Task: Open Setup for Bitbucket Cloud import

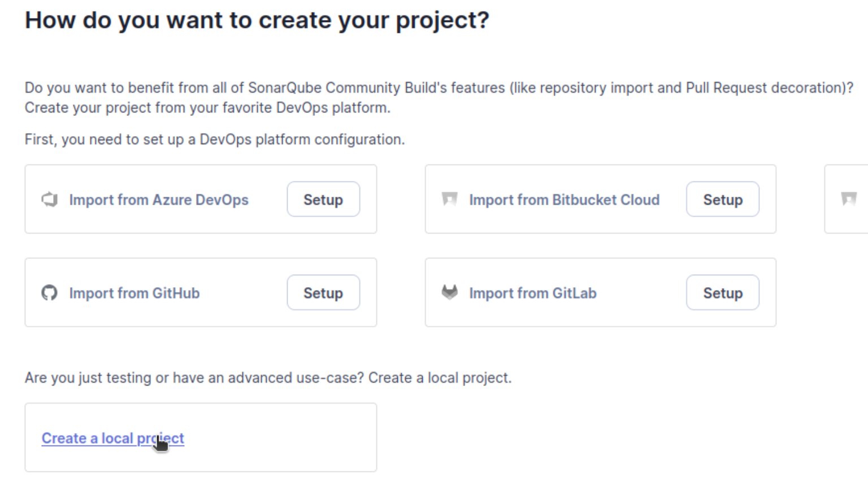Action: tap(723, 199)
